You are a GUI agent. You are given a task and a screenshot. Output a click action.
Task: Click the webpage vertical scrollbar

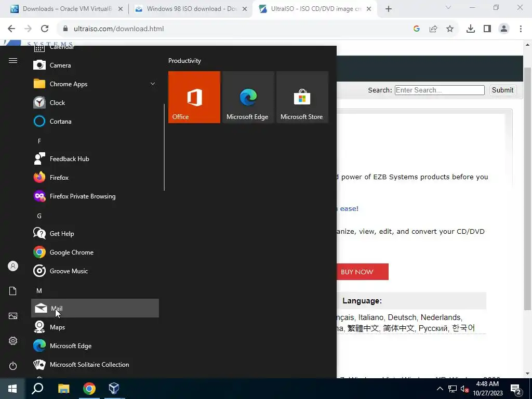(x=527, y=189)
